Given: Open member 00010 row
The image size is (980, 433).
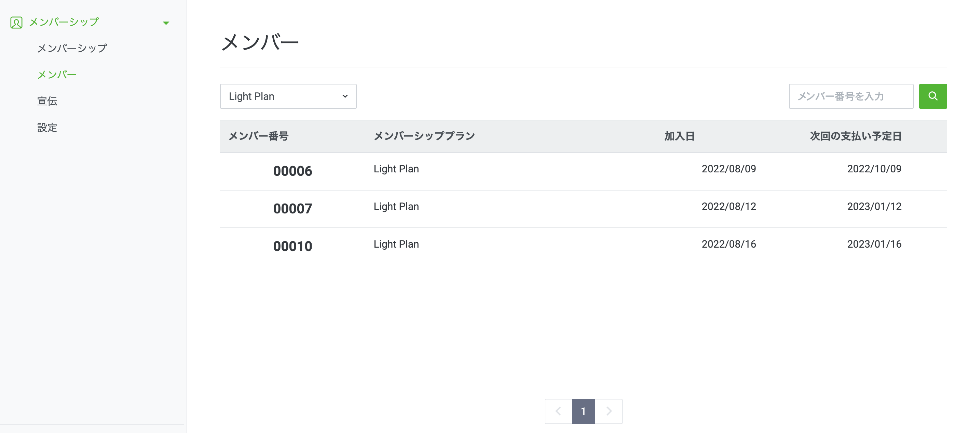Looking at the screenshot, I should coord(292,246).
